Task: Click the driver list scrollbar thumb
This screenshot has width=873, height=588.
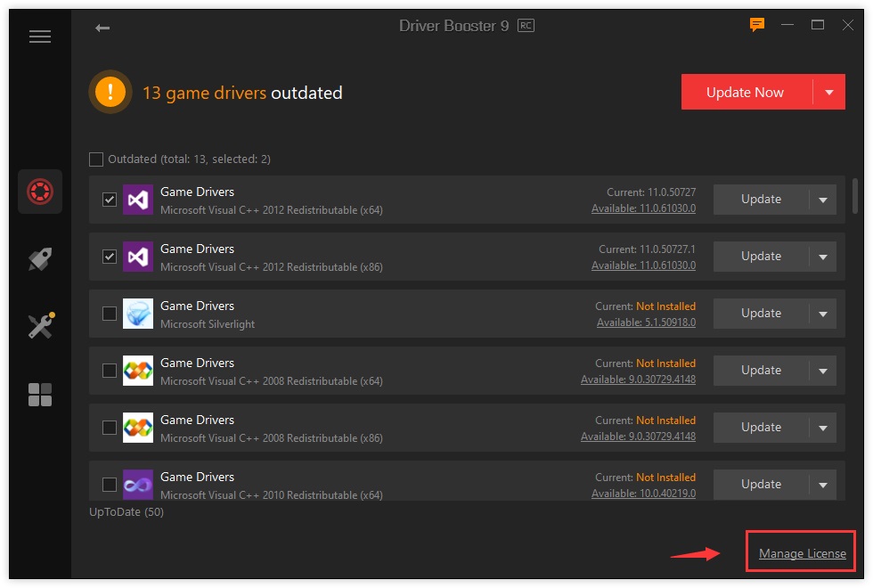Action: [x=855, y=195]
